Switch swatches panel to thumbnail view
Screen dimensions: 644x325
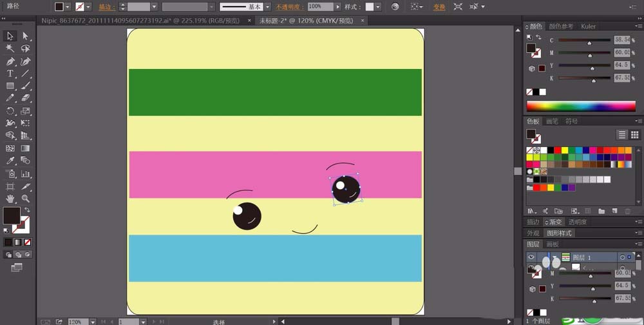pos(636,134)
